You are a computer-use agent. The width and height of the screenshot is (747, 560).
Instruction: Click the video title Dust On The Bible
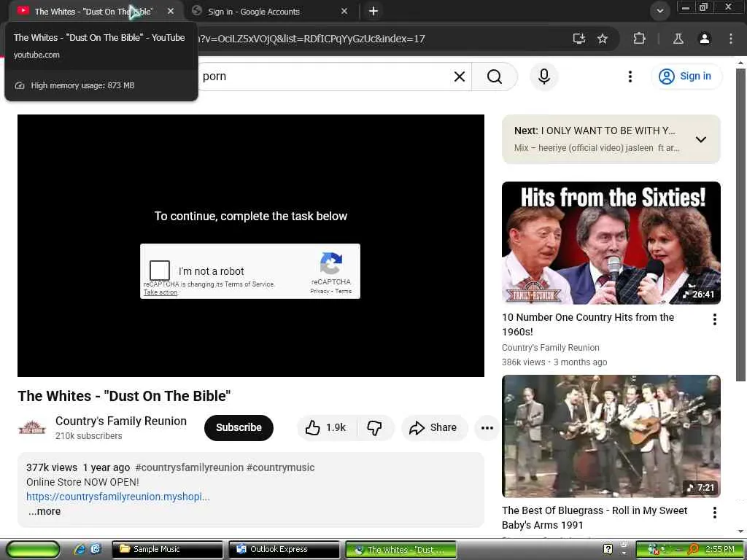(124, 396)
